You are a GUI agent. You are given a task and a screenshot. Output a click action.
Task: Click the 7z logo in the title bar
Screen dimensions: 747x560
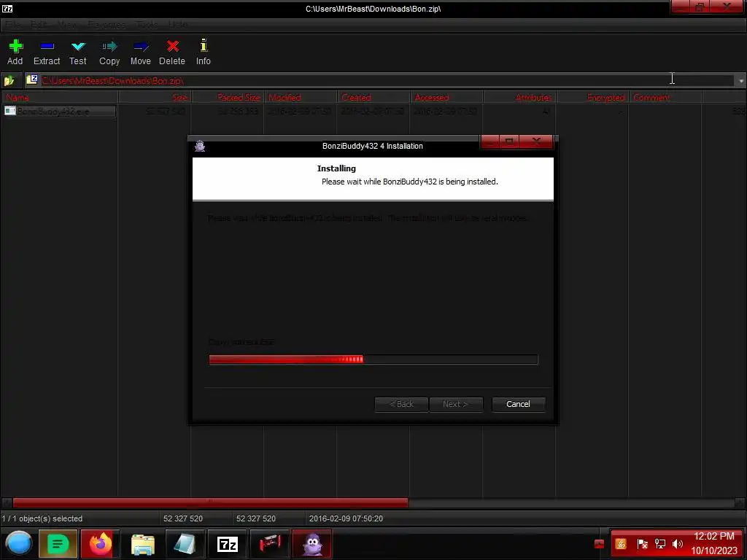click(x=7, y=8)
